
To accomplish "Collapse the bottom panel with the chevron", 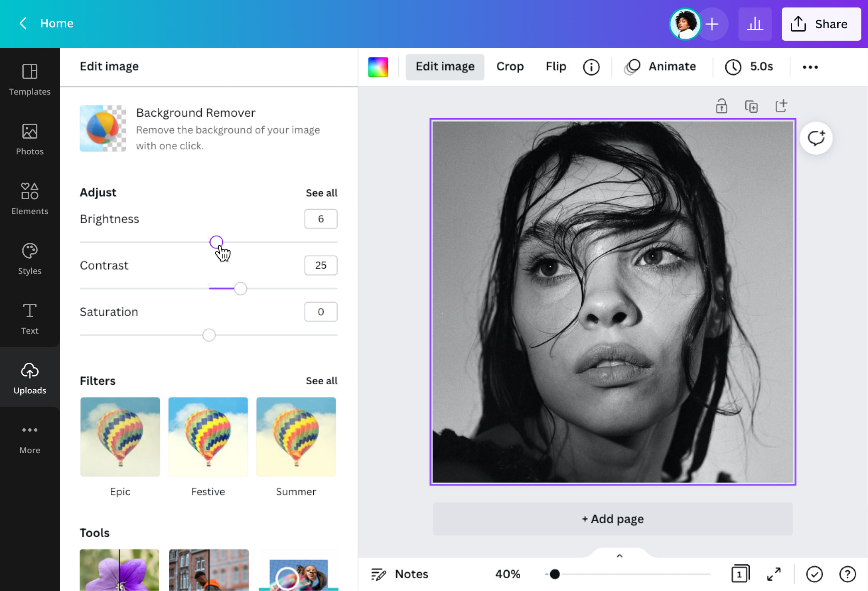I will coord(619,556).
